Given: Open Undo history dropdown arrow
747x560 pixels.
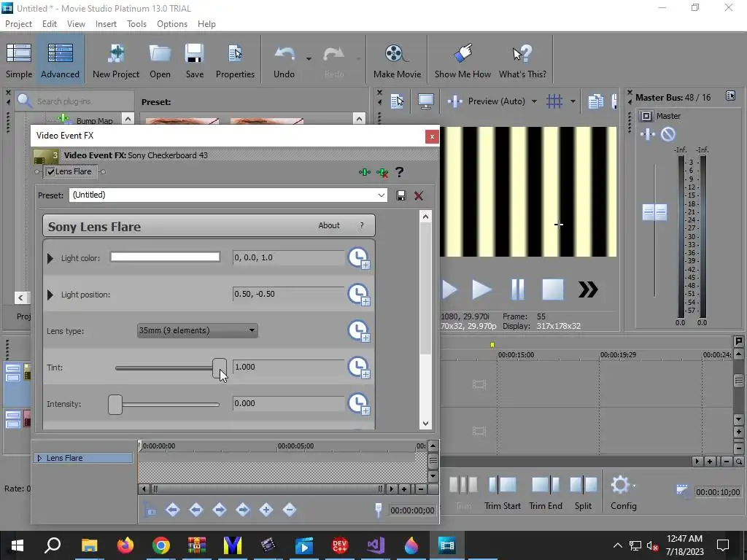Looking at the screenshot, I should pyautogui.click(x=309, y=59).
